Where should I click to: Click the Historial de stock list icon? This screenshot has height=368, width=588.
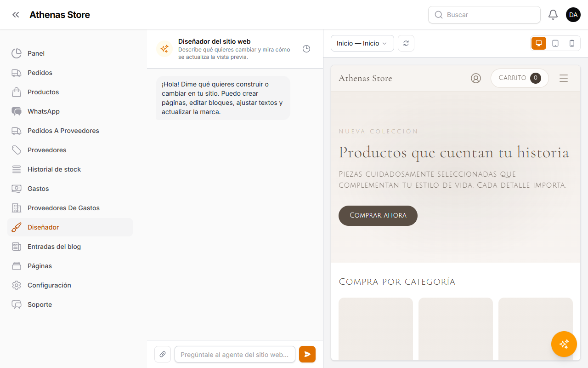[17, 169]
